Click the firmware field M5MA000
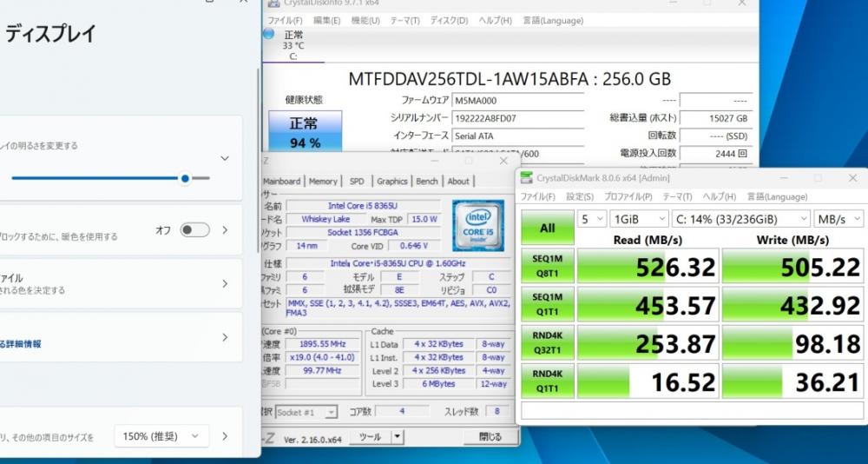 click(517, 100)
